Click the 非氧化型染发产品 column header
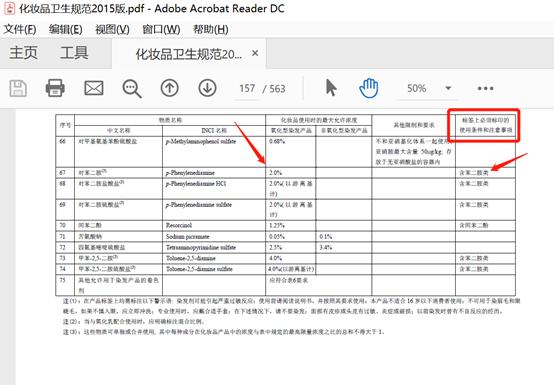Image resolution: width=554 pixels, height=385 pixels. 344,130
